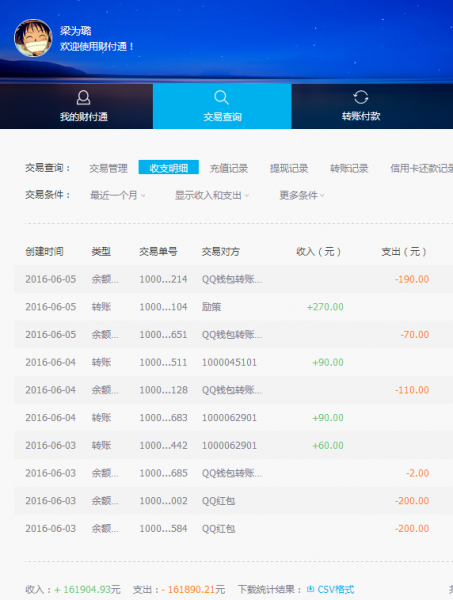Select the 充值记录 sub-tab
The height and width of the screenshot is (600, 453).
pos(229,168)
